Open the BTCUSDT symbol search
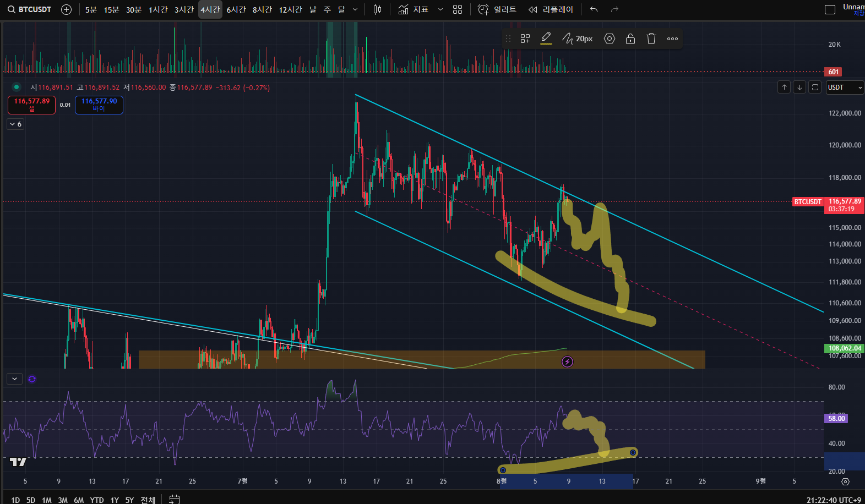This screenshot has width=865, height=504. point(30,9)
